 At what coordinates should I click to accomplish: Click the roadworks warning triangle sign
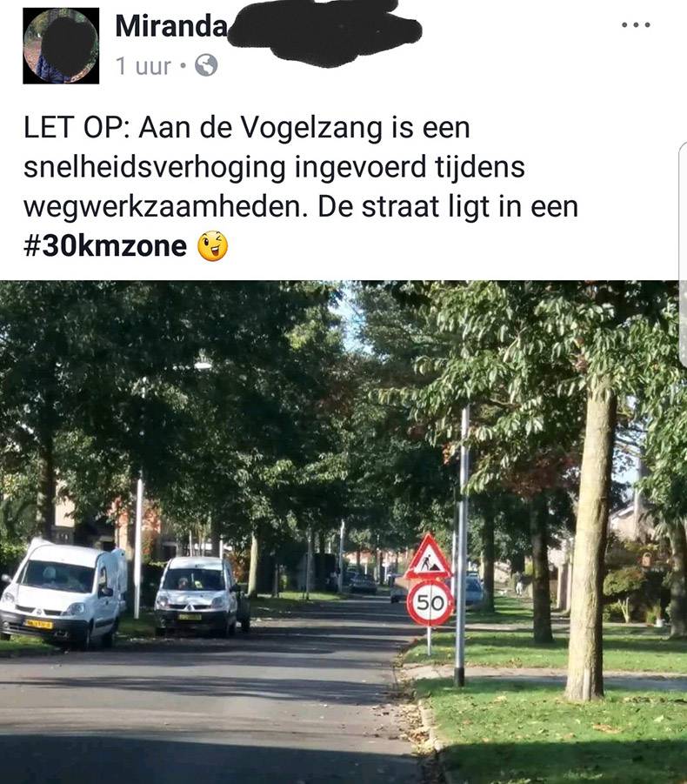[x=428, y=557]
